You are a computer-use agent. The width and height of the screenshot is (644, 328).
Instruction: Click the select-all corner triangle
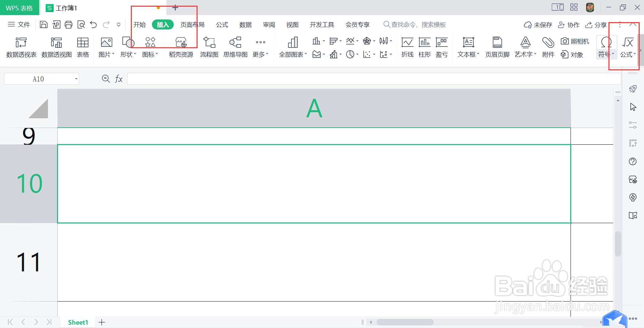[x=38, y=108]
